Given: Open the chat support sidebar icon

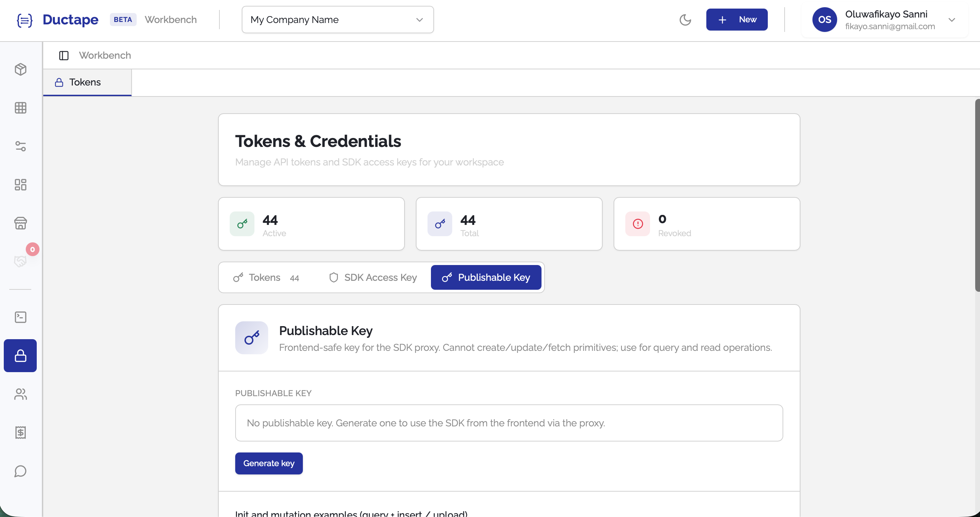Looking at the screenshot, I should click(x=20, y=471).
